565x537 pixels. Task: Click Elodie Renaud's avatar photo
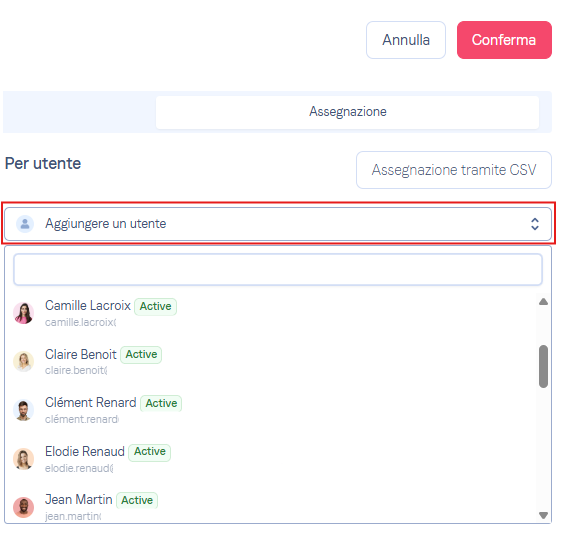coord(23,459)
